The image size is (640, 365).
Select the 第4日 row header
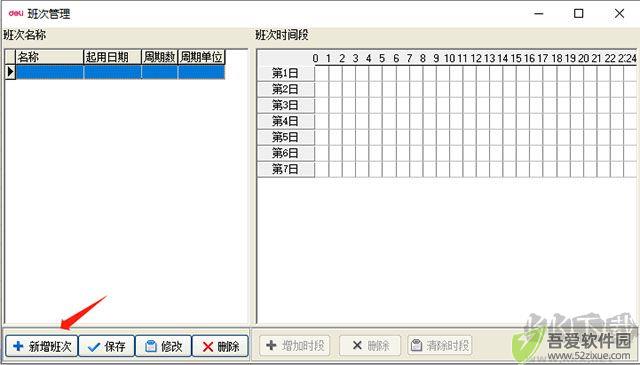coord(286,121)
